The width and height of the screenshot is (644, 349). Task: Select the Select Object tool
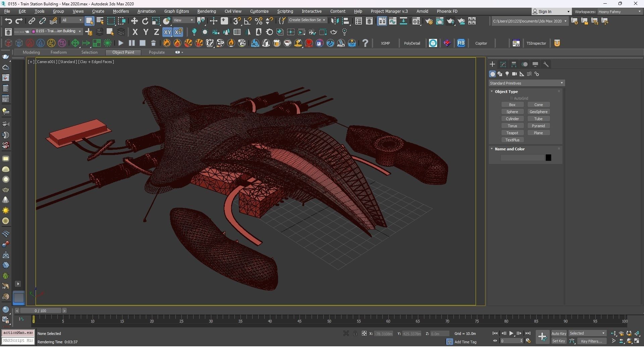(89, 21)
